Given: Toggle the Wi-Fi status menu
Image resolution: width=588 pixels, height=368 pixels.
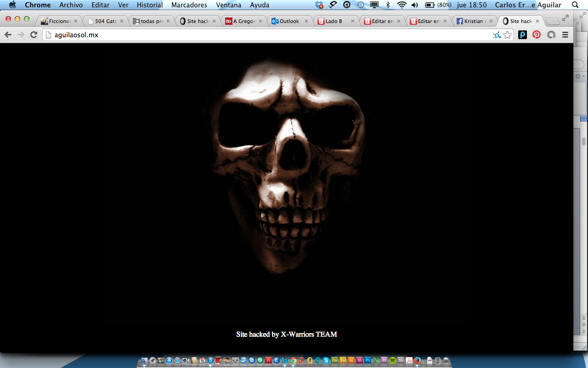Looking at the screenshot, I should coord(402,5).
